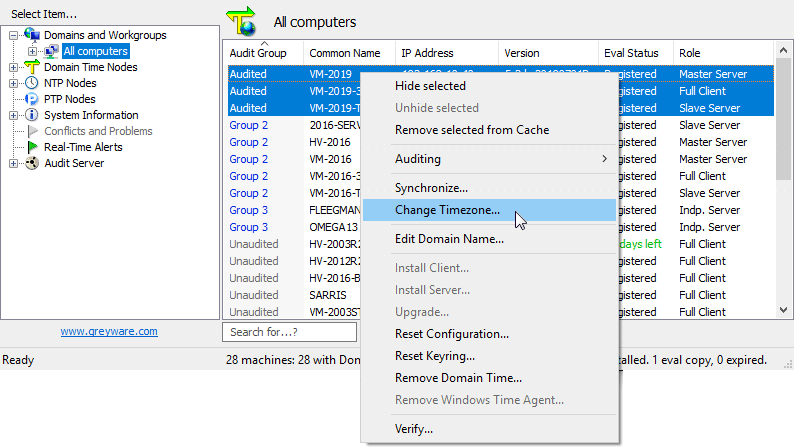Viewport: 794px width, 447px height.
Task: Click the large All computers header icon
Action: (242, 21)
